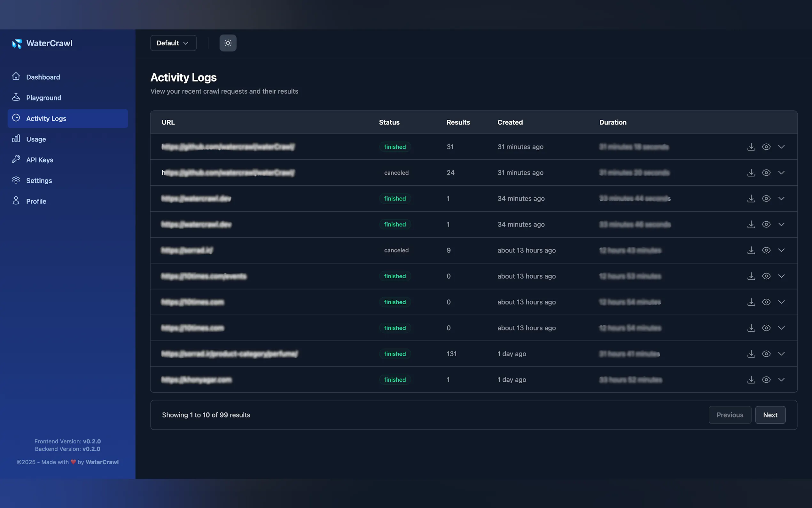Click the Previous pagination button

730,415
